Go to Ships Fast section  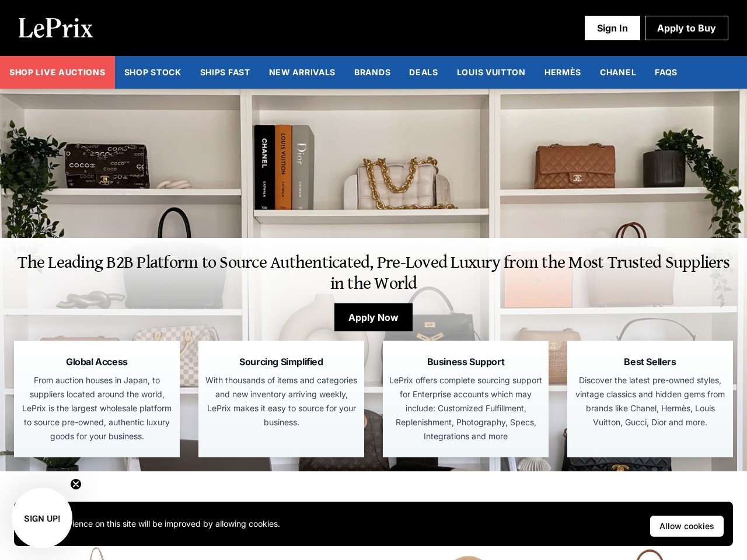click(225, 72)
